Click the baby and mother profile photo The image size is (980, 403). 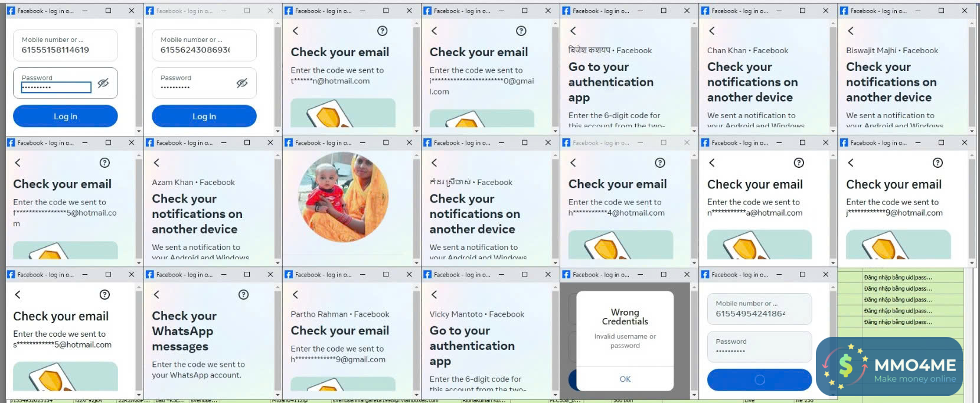tap(343, 197)
